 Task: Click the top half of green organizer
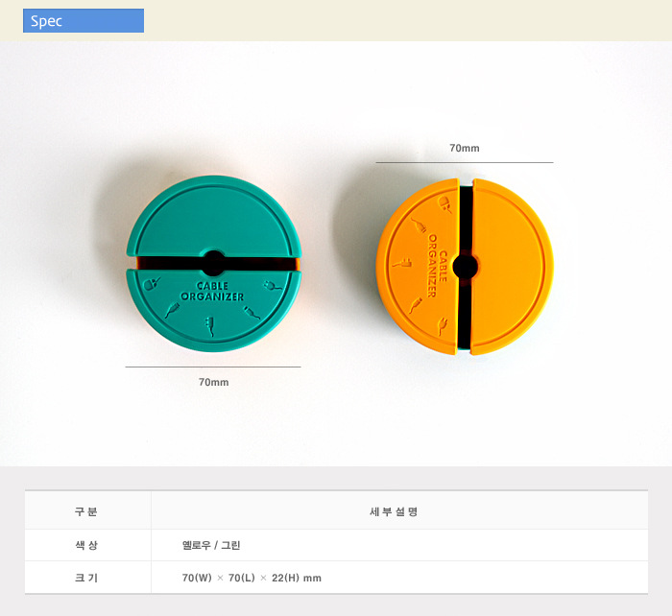213,217
